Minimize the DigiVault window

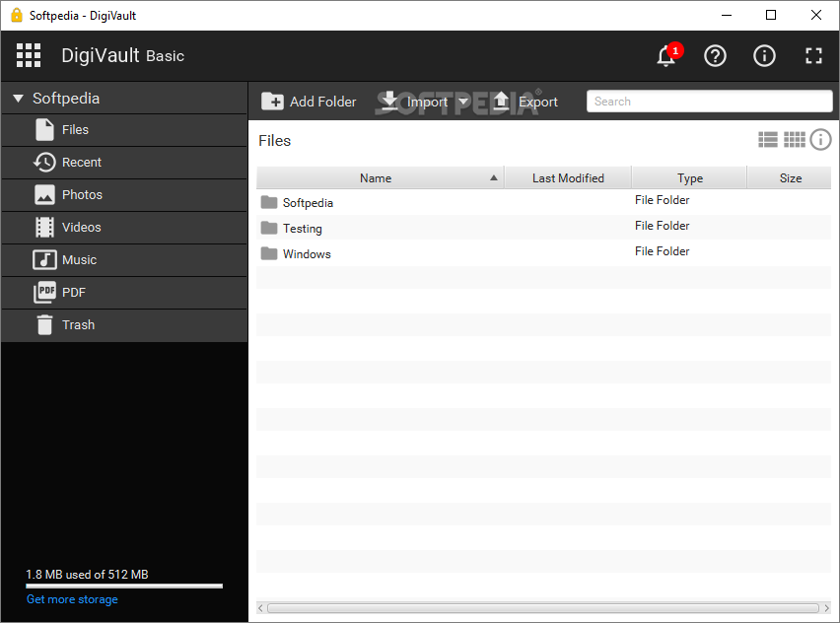coord(727,15)
